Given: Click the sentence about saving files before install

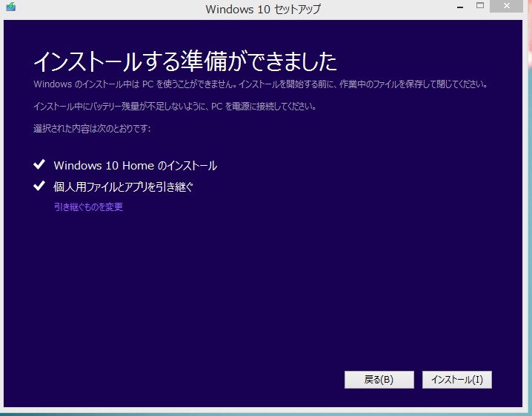Looking at the screenshot, I should pyautogui.click(x=261, y=84).
